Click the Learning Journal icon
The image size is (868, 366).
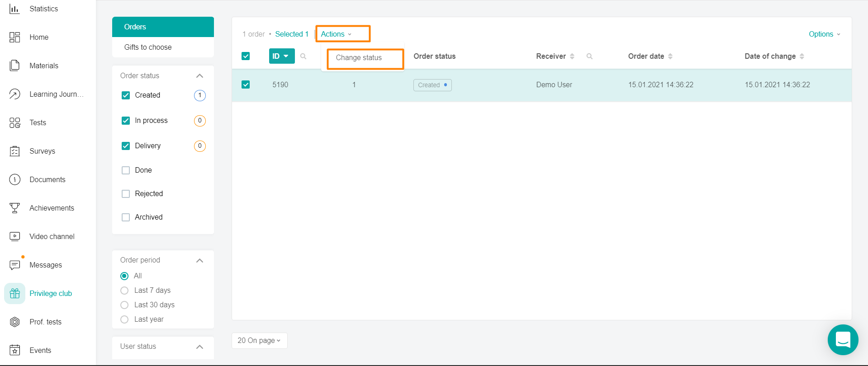coord(14,94)
